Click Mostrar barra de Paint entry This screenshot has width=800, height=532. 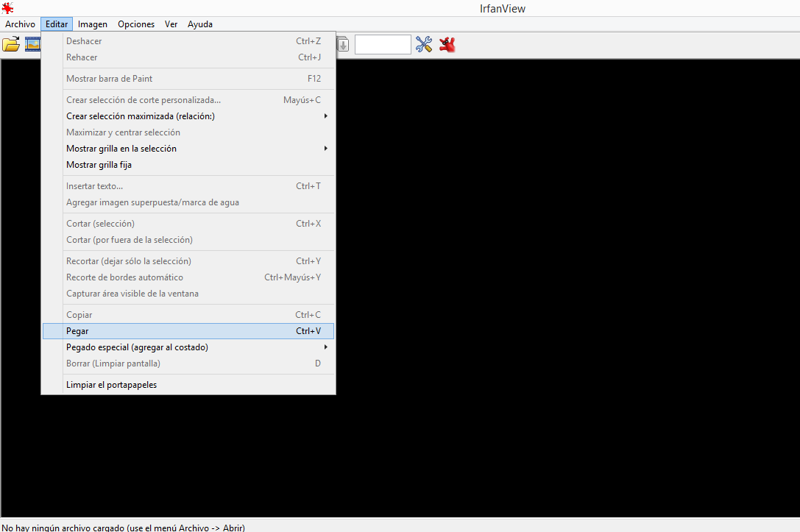coord(188,79)
